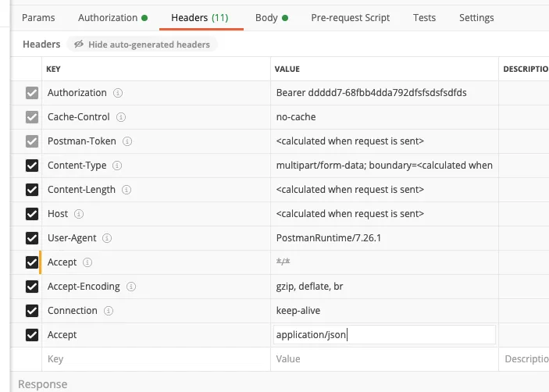Disable the User-Agent header checkbox
Screen dimensions: 549x392
click(x=32, y=238)
